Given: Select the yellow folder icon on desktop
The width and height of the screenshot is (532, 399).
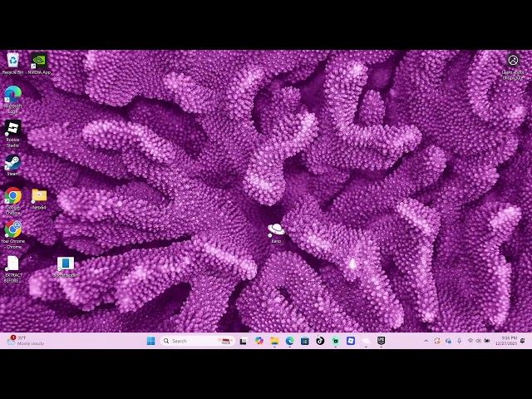Looking at the screenshot, I should point(39,199).
